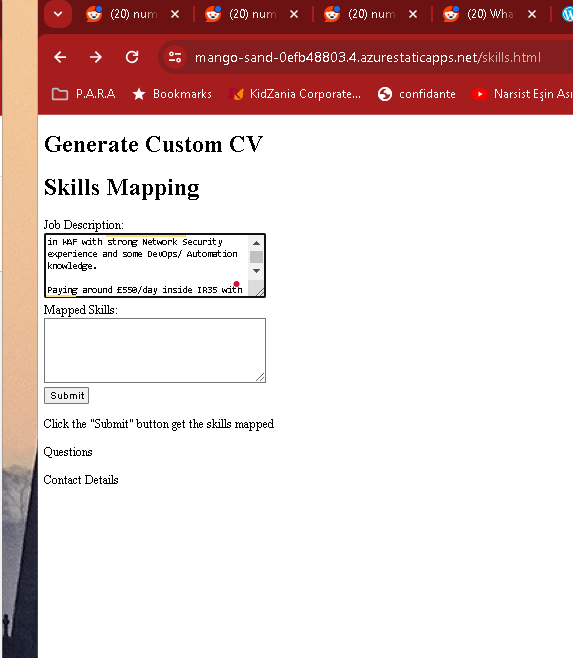
Task: Close the second Reddit tab
Action: (294, 14)
